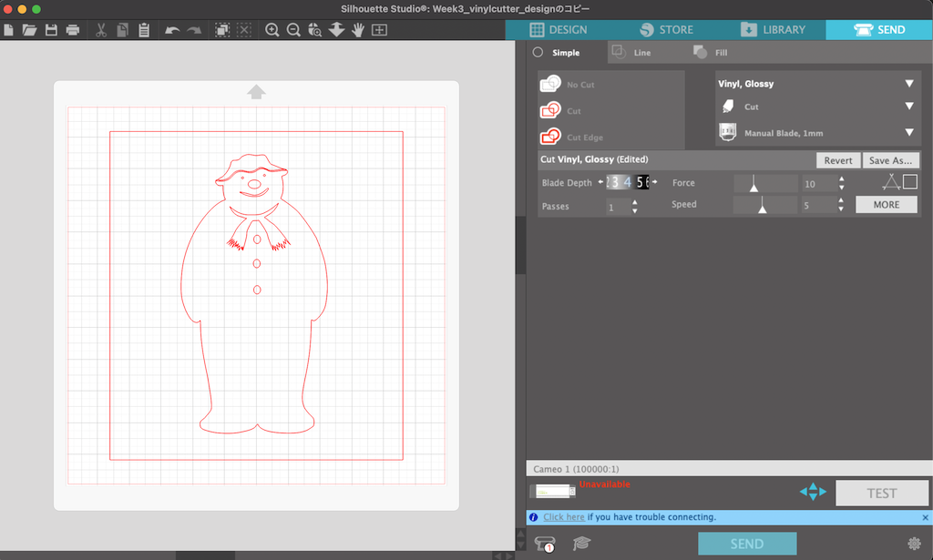Increase Passes with up stepper
Viewport: 933px width, 560px height.
635,202
